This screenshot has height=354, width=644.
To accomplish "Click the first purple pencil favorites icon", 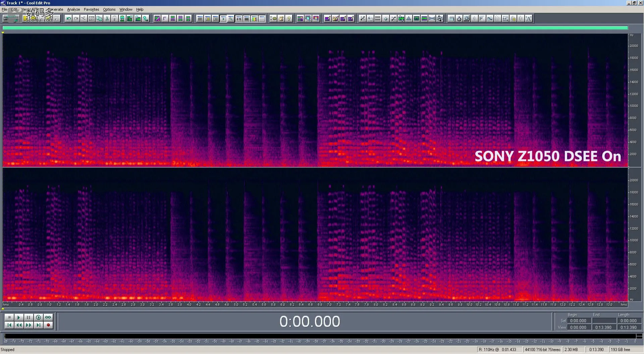I will click(x=327, y=18).
